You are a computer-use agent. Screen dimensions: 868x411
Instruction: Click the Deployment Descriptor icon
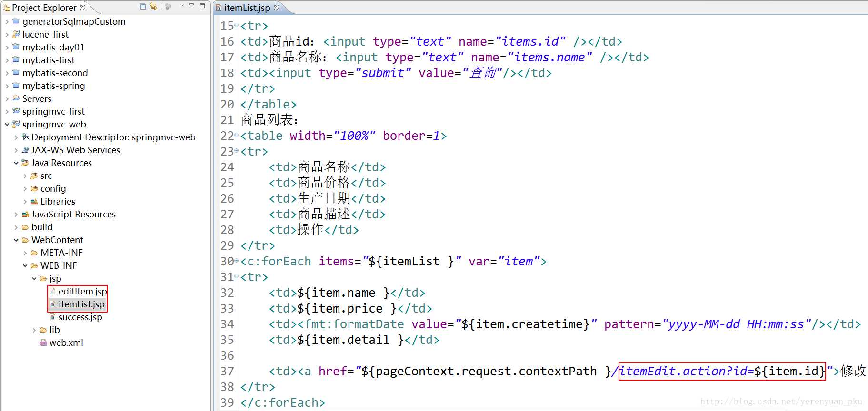coord(25,137)
